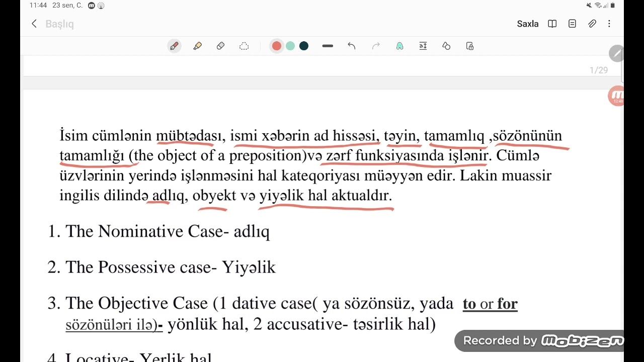Select the Lasso selection tool
Viewport: 644px width, 362px height.
tap(244, 46)
